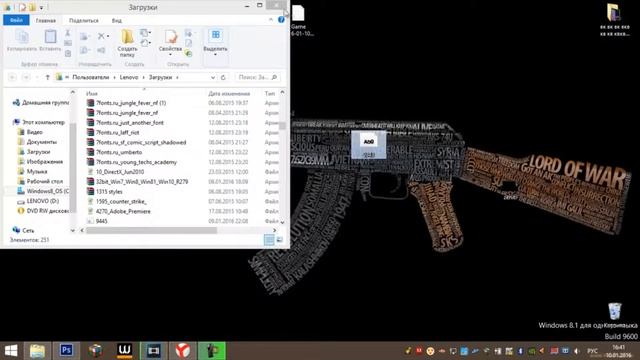Viewport: 640px width, 360px height.
Task: Sort by the Имя column header
Action: click(x=92, y=93)
